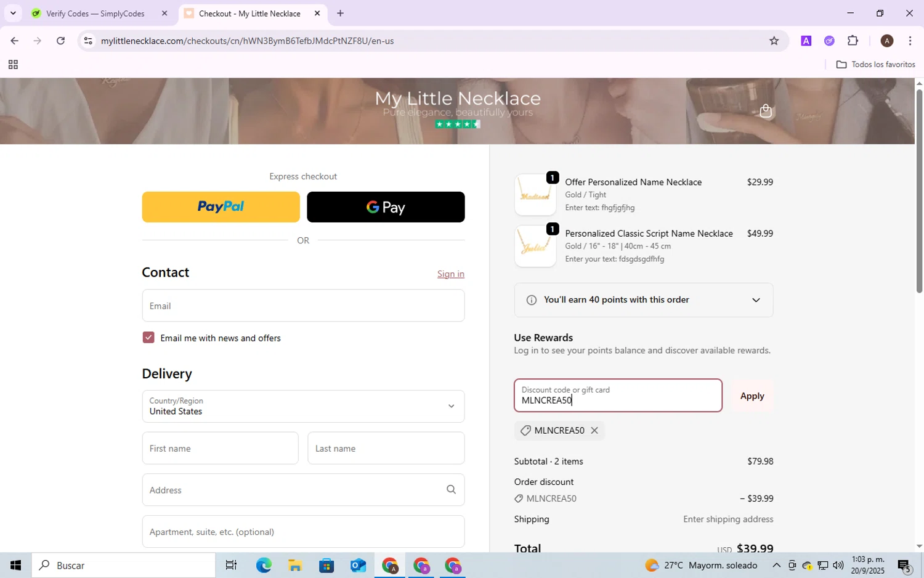Open the Chrome profile avatar

point(887,41)
